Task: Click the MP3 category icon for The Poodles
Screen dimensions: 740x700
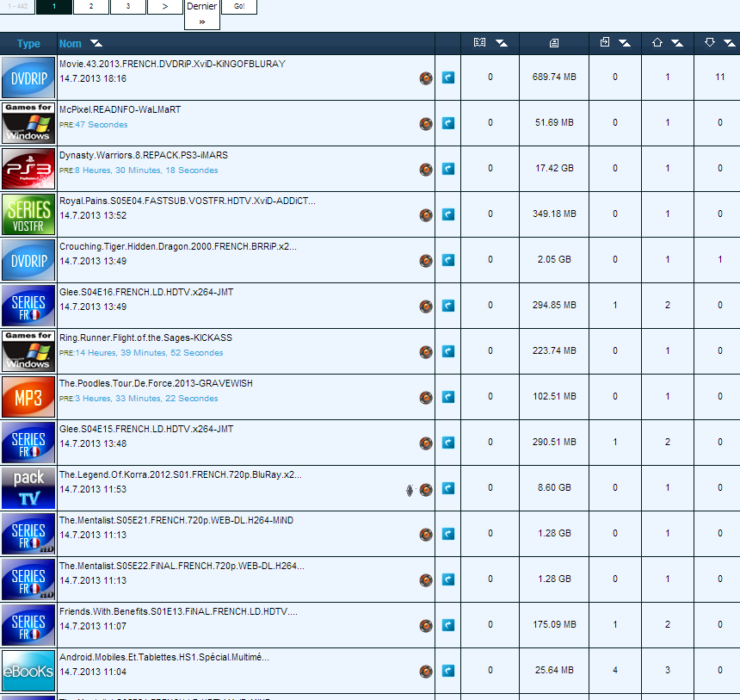Action: click(x=28, y=397)
